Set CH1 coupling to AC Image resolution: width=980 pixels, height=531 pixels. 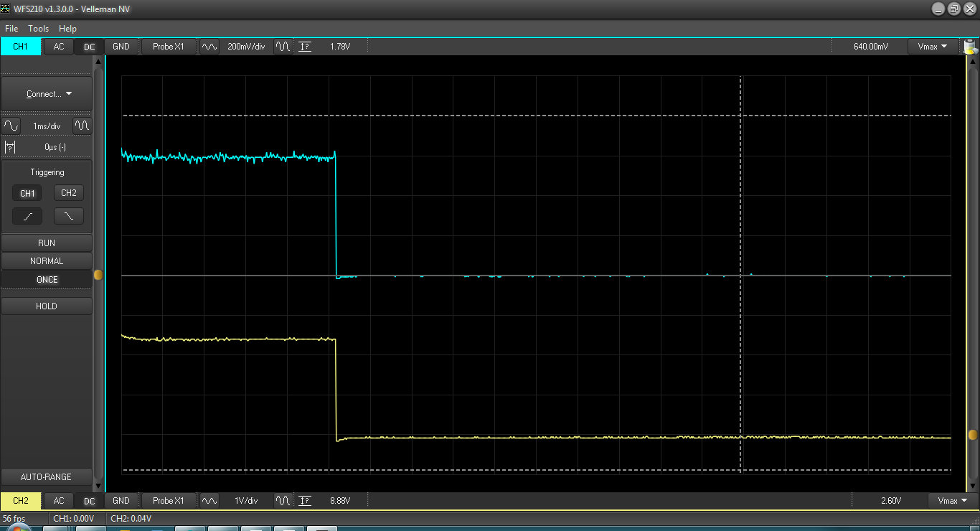coord(59,47)
